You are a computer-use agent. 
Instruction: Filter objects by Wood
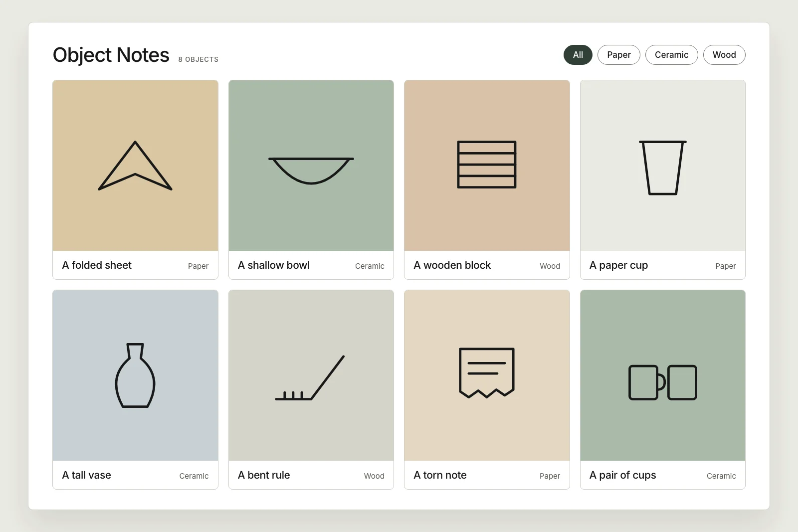pyautogui.click(x=724, y=55)
